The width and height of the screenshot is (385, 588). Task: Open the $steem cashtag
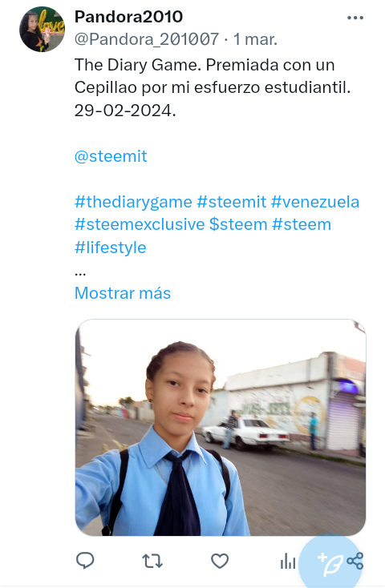(238, 224)
